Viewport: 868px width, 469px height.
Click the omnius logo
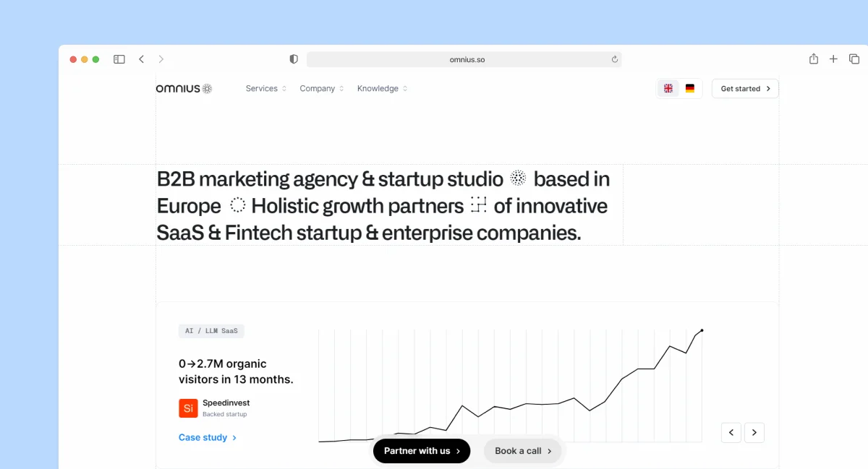(x=184, y=89)
